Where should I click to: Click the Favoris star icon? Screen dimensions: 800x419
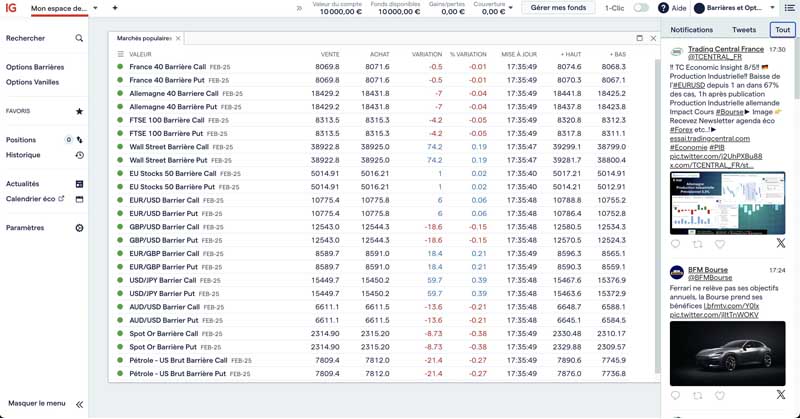point(79,111)
